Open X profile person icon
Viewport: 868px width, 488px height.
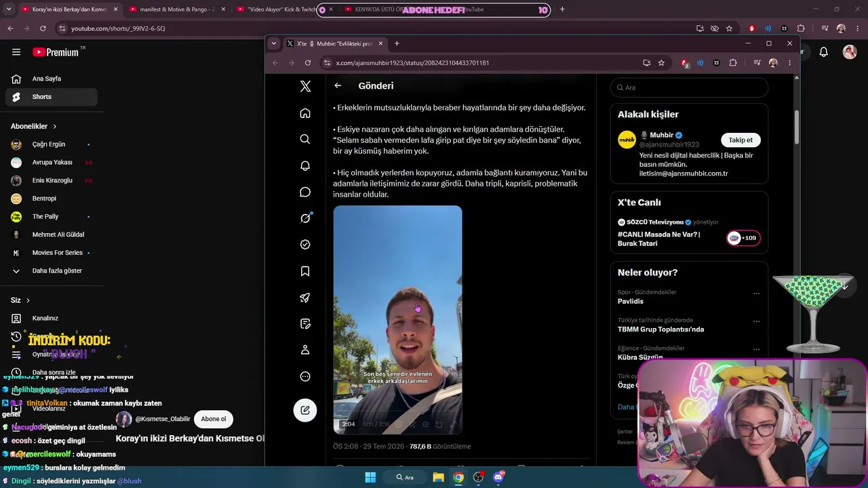coord(305,350)
